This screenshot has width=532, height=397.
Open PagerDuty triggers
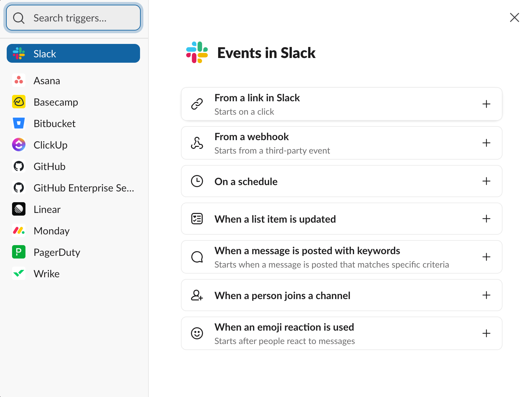[73, 252]
